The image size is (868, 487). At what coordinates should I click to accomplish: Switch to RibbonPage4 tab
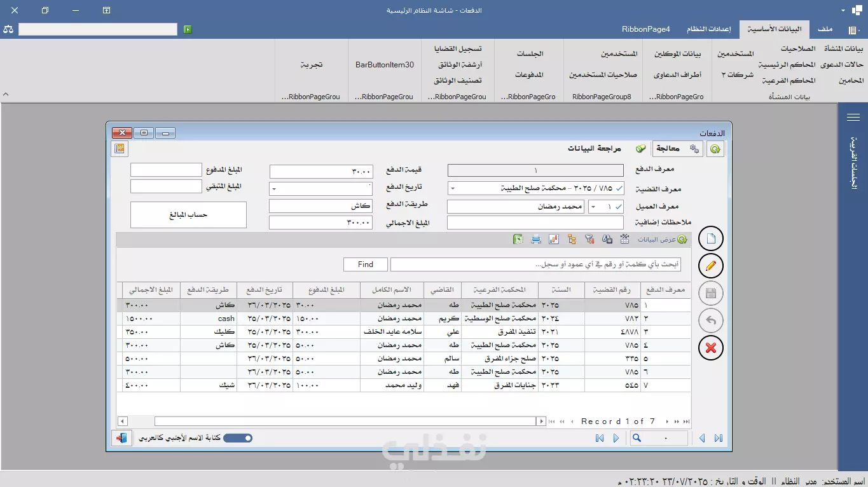click(x=646, y=29)
